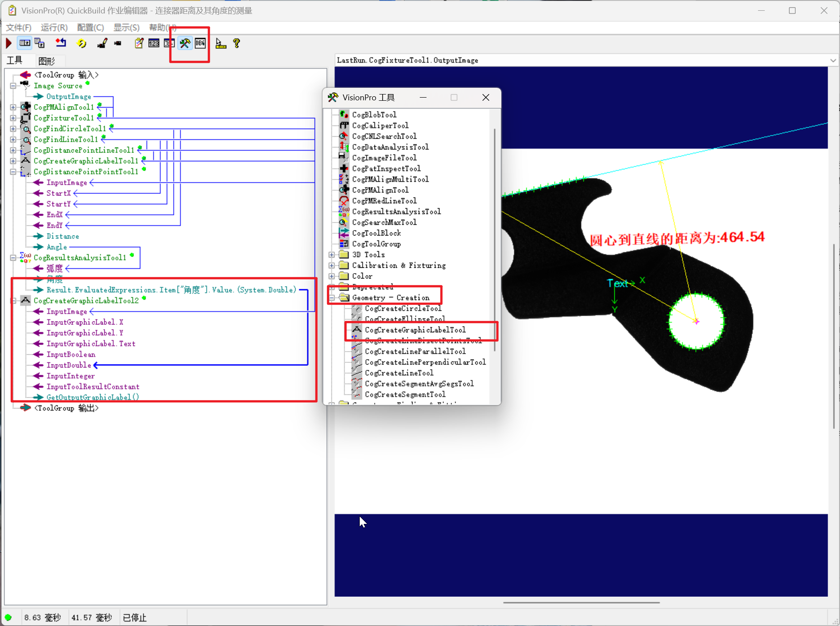Open the LastRun.CogFixtureTool1.OutputImage dropdown
Viewport: 840px width, 626px height.
(833, 60)
